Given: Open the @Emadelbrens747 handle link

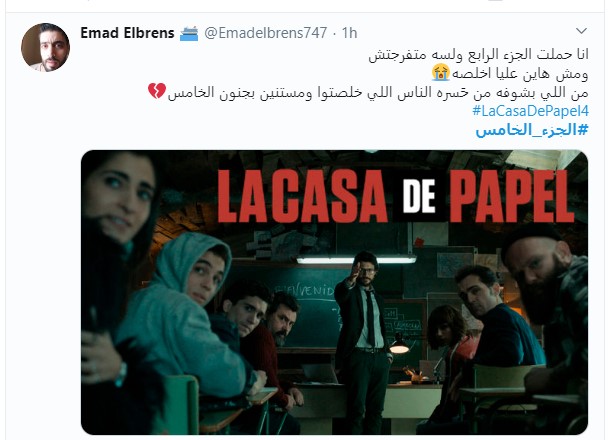Looking at the screenshot, I should [266, 33].
